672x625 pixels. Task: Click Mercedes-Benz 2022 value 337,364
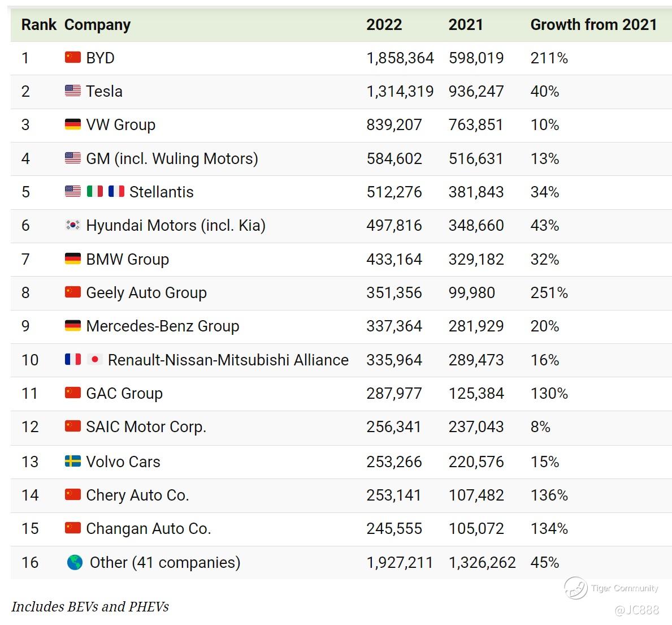click(x=394, y=327)
